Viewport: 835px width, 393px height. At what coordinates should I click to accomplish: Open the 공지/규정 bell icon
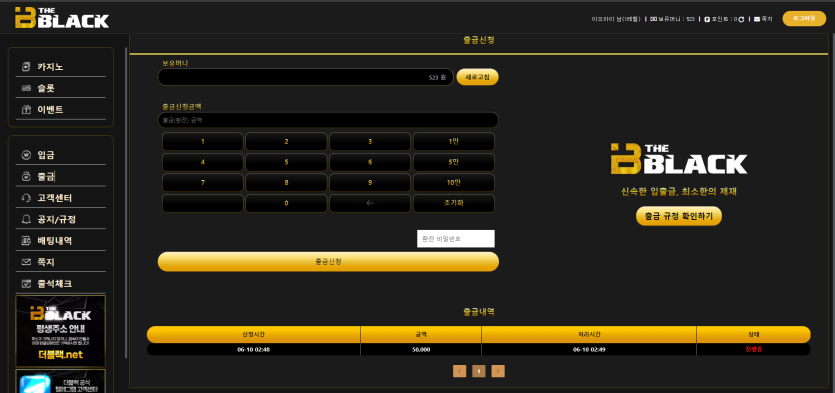(26, 219)
